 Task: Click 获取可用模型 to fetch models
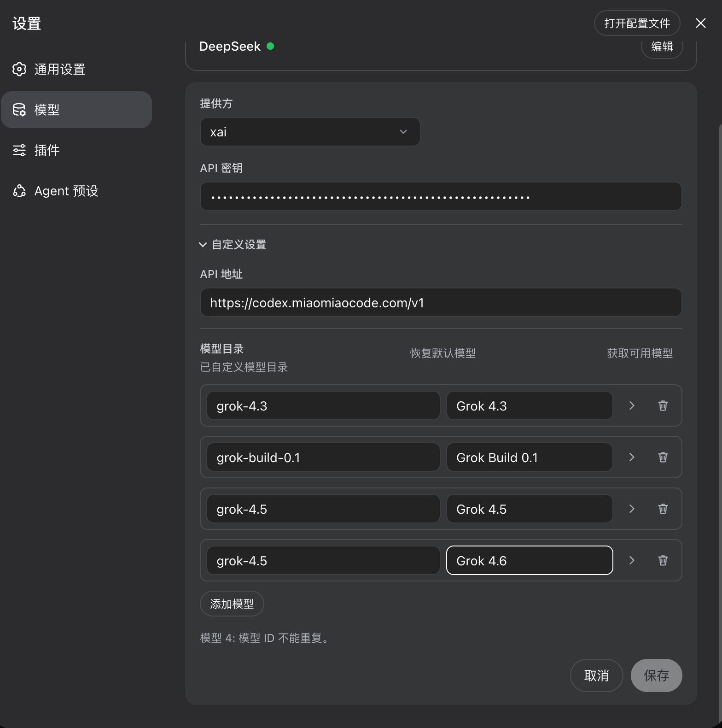(640, 353)
